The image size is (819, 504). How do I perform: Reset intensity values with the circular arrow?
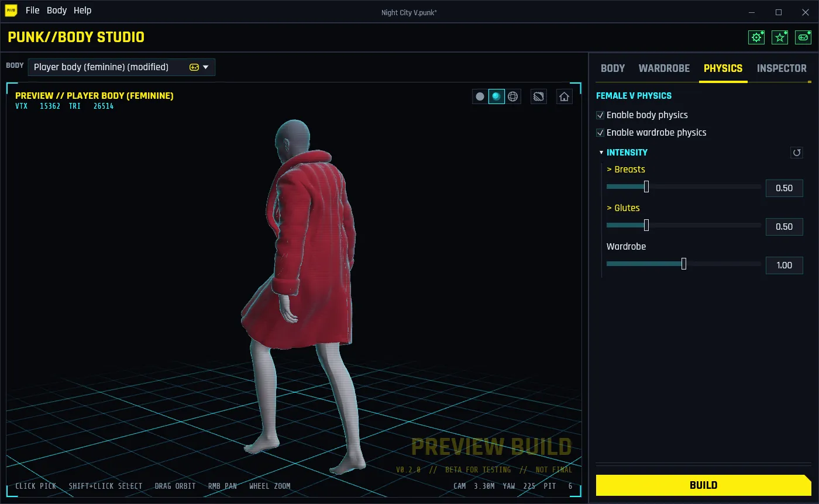coord(796,153)
